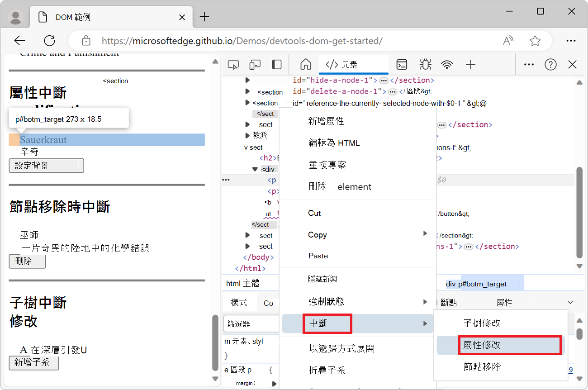Open DevTools help question icon
The height and width of the screenshot is (390, 588).
pyautogui.click(x=550, y=65)
